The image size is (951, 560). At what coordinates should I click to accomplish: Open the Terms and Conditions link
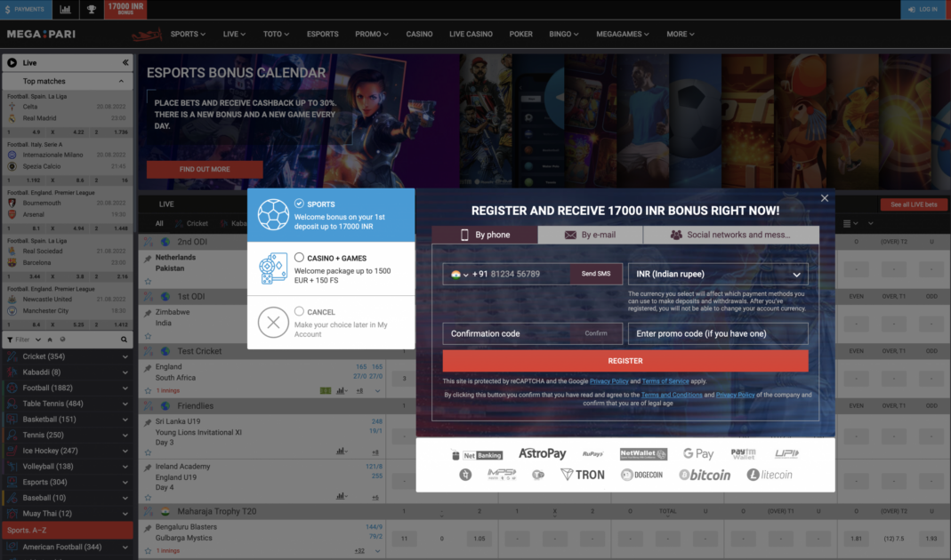pyautogui.click(x=672, y=396)
